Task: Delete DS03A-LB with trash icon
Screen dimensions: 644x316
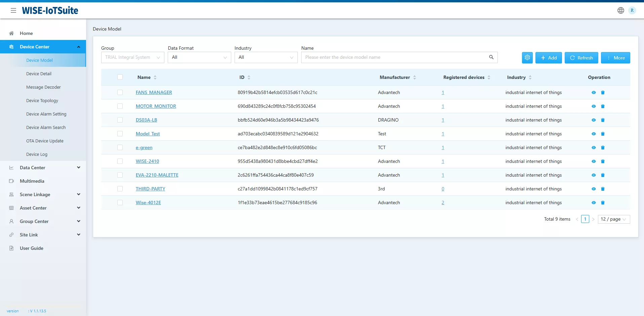Action: pyautogui.click(x=603, y=120)
